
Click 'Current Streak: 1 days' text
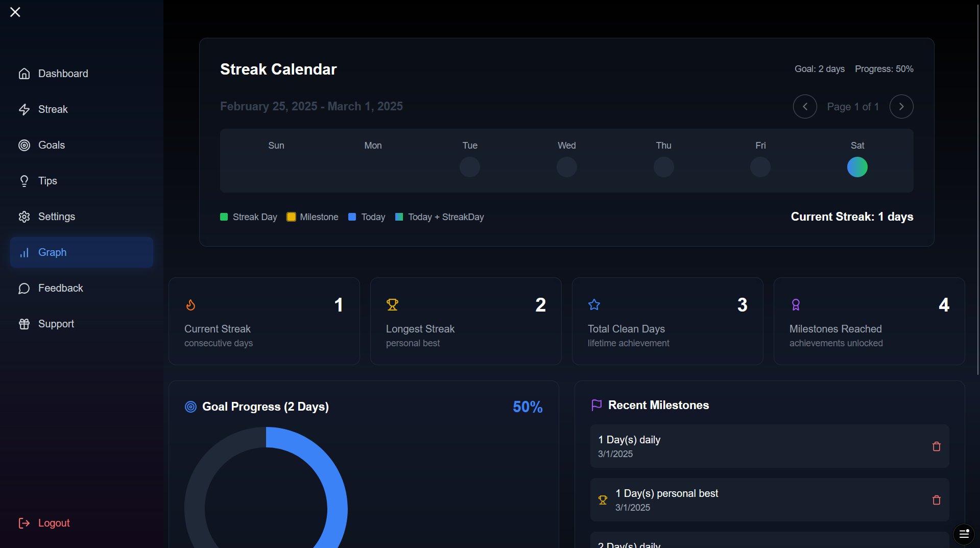coord(852,217)
